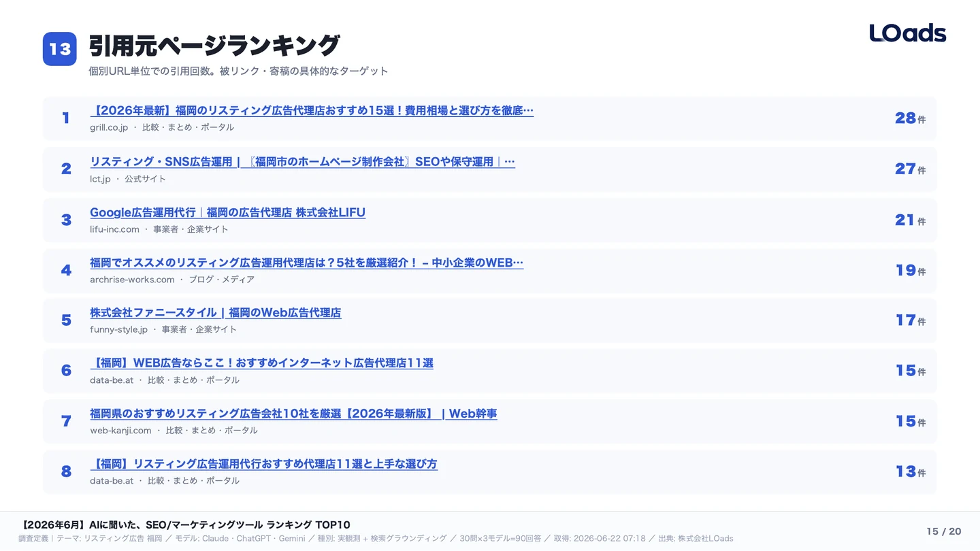Click rank number 5
The width and height of the screenshot is (980, 551).
66,320
